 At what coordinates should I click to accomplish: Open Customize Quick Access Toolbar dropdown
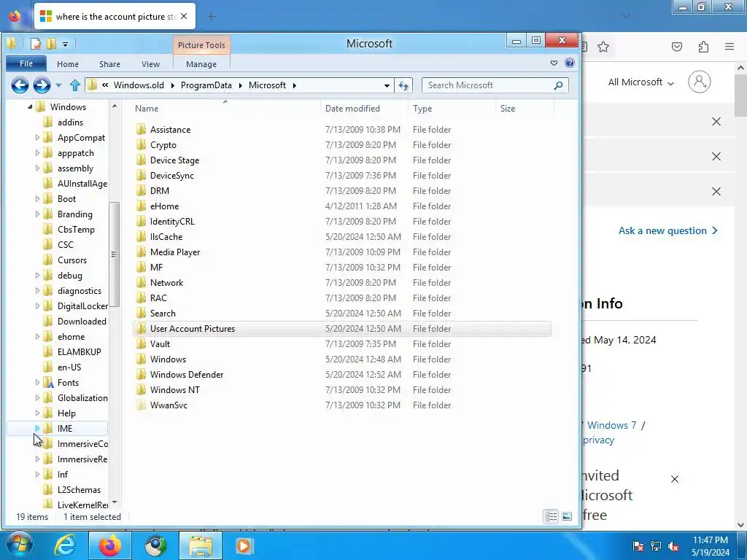(65, 44)
